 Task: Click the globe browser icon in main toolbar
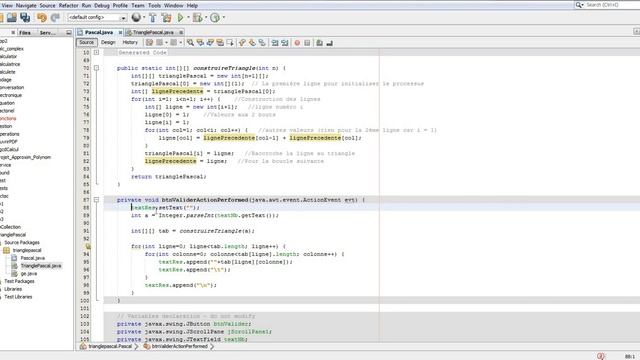coord(136,17)
